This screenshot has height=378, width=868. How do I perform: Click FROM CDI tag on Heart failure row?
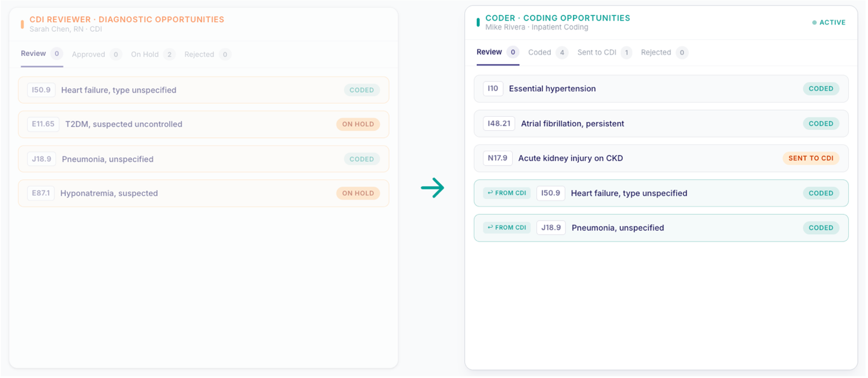click(507, 193)
